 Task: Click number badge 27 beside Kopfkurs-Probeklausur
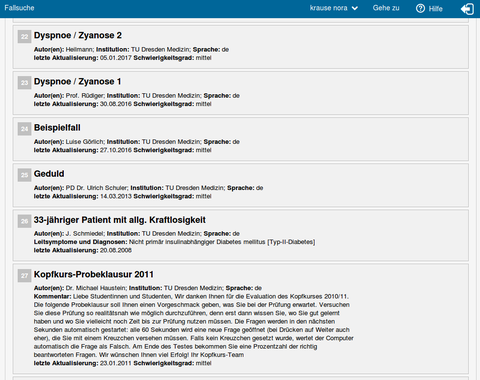24,276
